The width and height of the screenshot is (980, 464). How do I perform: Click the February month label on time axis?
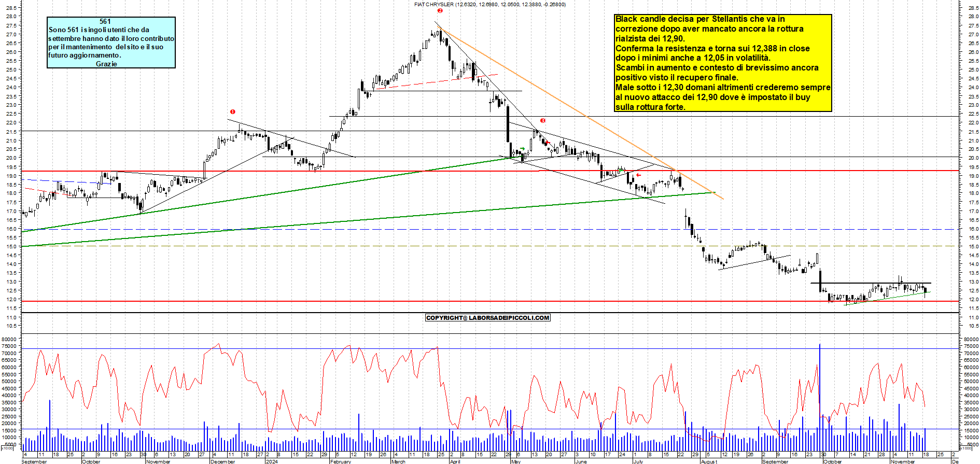[340, 461]
